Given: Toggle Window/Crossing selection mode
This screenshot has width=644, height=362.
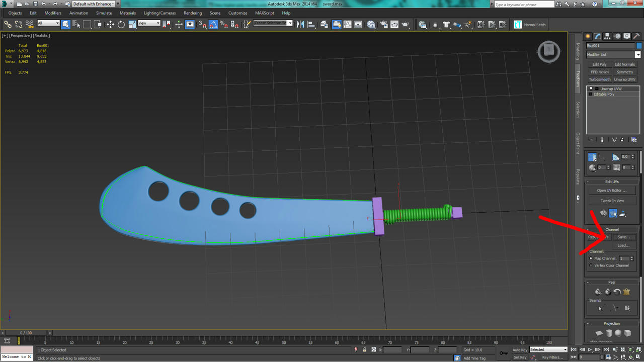Looking at the screenshot, I should (98, 24).
